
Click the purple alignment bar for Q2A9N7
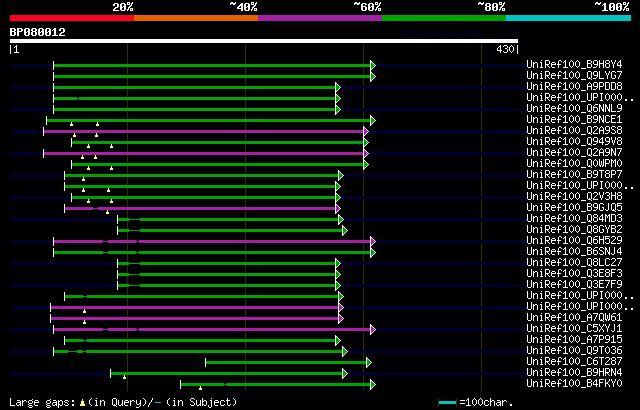204,153
